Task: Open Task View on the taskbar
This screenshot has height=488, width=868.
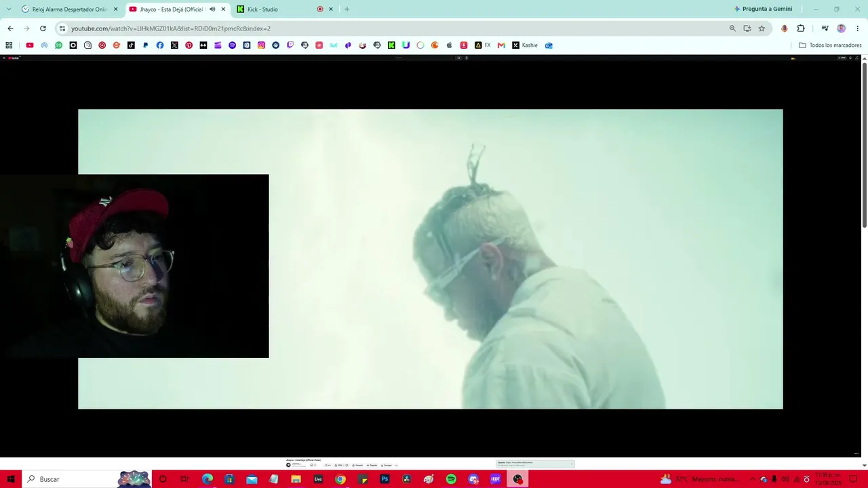Action: coord(184,479)
